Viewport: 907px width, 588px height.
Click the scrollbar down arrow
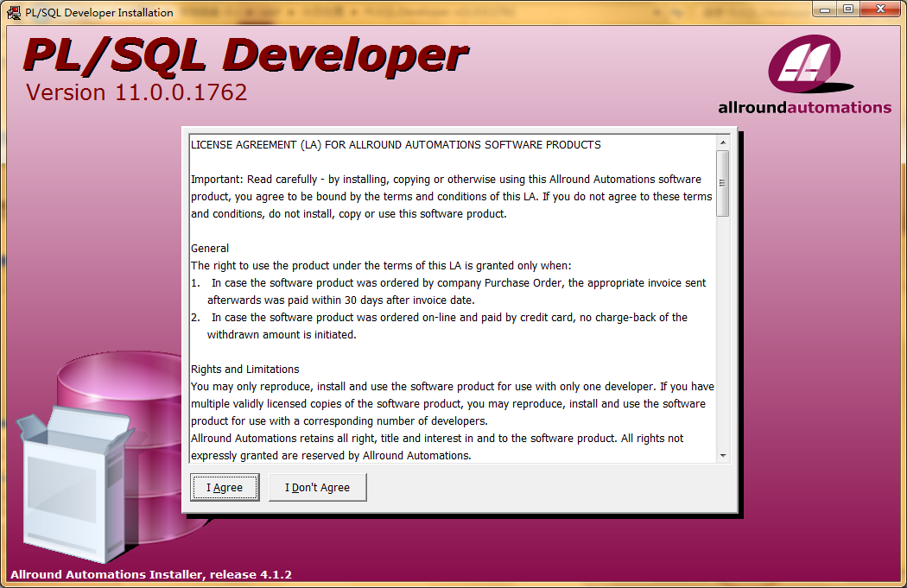click(722, 457)
